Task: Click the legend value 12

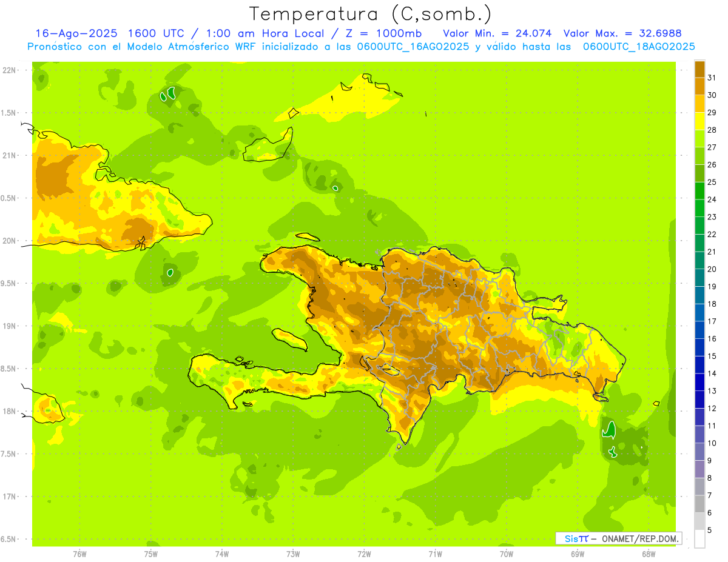Action: 712,408
